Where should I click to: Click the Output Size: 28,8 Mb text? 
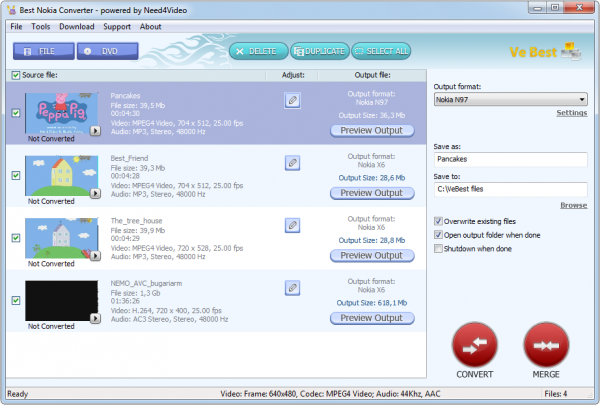pos(372,240)
